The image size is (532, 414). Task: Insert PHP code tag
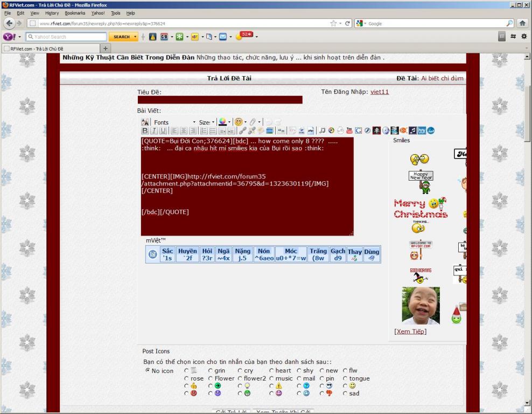click(x=311, y=130)
